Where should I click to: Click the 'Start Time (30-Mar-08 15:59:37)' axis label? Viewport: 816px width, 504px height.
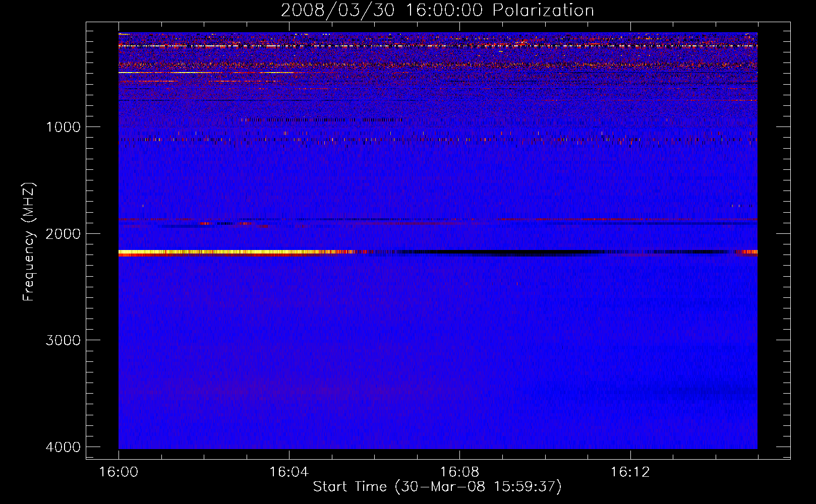(437, 487)
